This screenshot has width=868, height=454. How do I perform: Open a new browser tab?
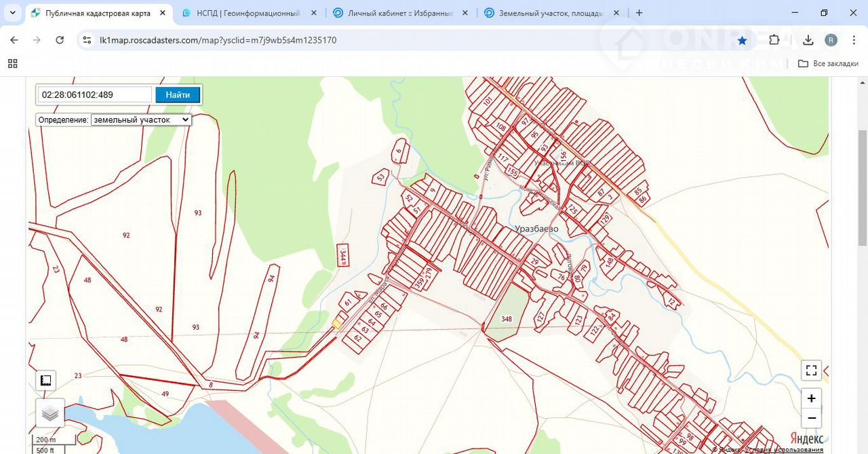point(639,13)
